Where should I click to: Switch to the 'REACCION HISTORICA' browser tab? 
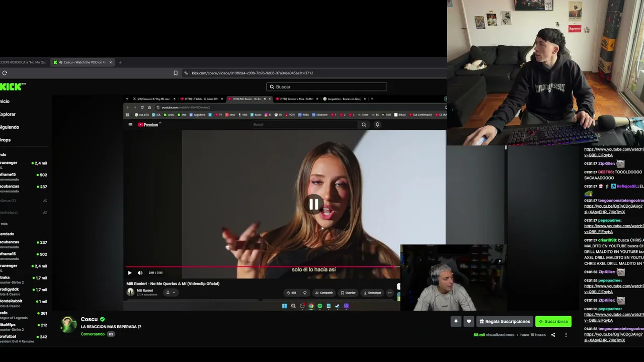click(24, 62)
